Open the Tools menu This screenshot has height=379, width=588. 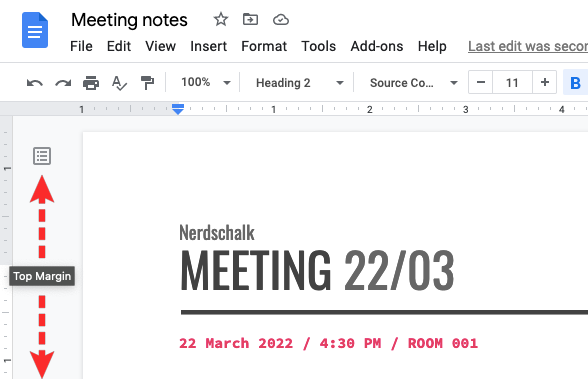coord(319,46)
